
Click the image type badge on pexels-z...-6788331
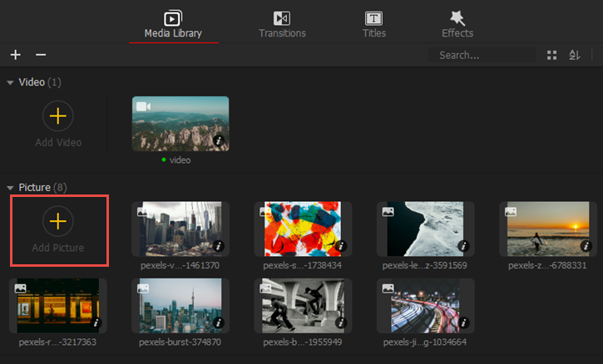point(511,212)
